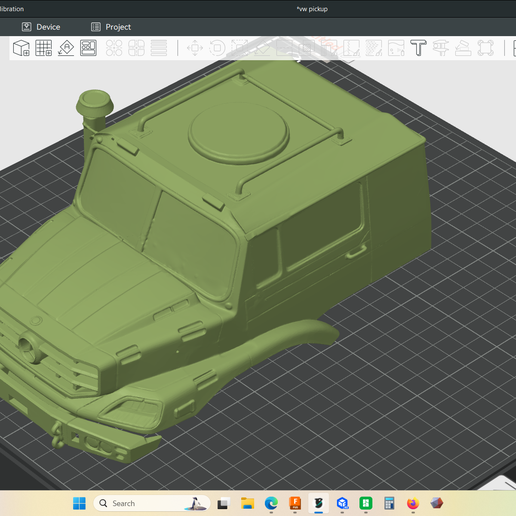Select the Measure caliper tool
Screen dimensions: 516x516
tap(441, 48)
